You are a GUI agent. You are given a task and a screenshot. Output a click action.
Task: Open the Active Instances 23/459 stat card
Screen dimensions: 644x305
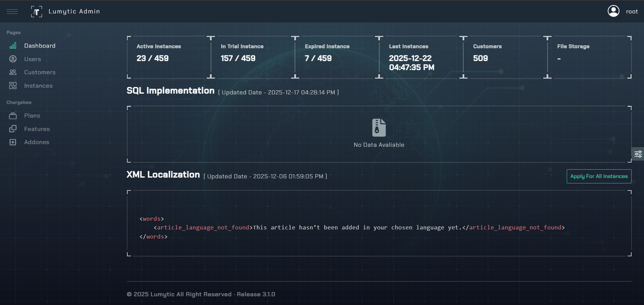click(168, 57)
